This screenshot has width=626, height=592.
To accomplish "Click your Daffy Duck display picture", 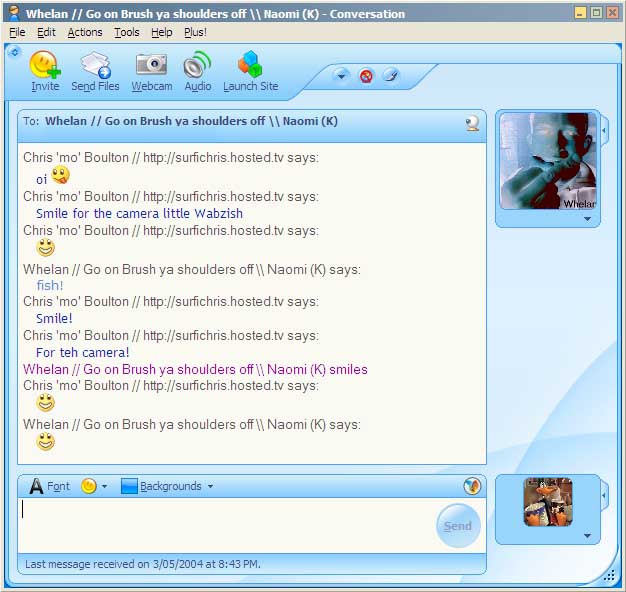I will (x=548, y=502).
